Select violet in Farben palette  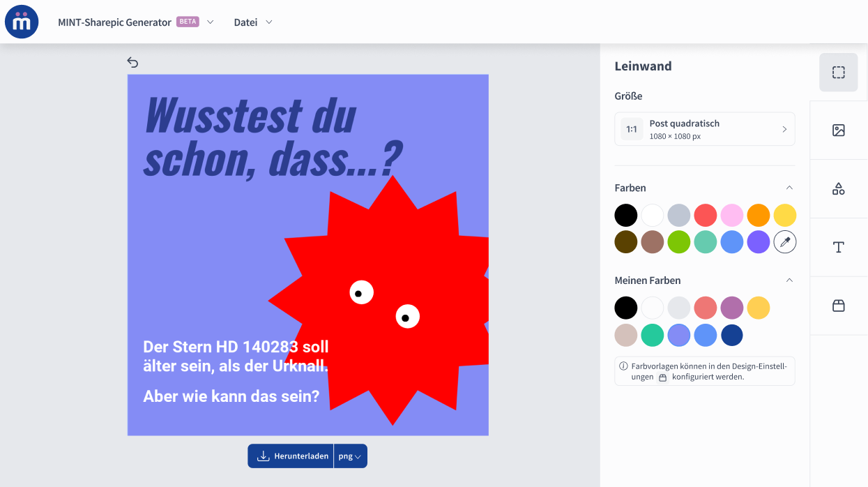pyautogui.click(x=759, y=242)
